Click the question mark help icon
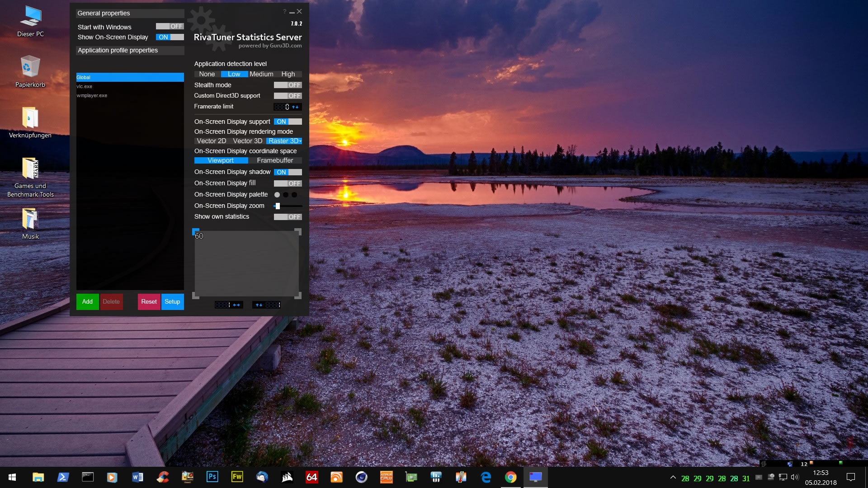Screen dimensions: 868x488 (x=284, y=12)
